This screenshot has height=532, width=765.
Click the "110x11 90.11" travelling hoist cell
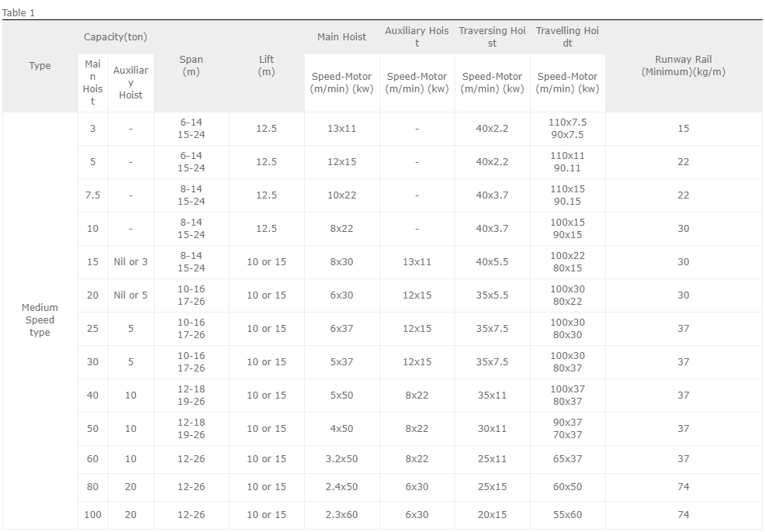[x=567, y=162]
